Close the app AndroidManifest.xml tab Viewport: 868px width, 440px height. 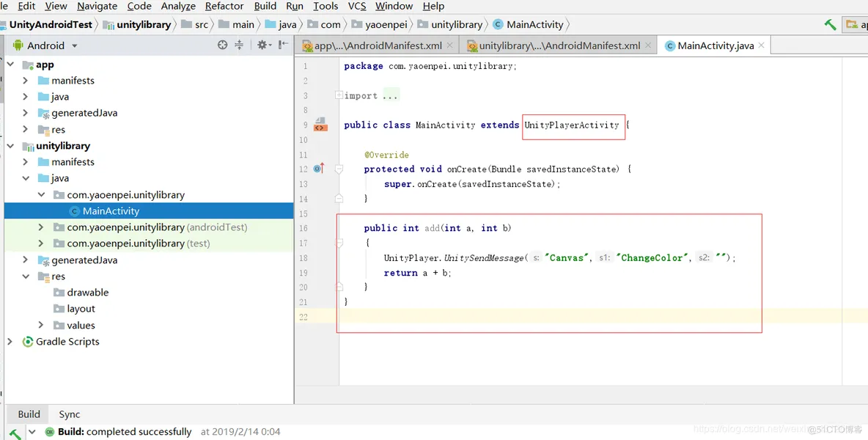(449, 45)
